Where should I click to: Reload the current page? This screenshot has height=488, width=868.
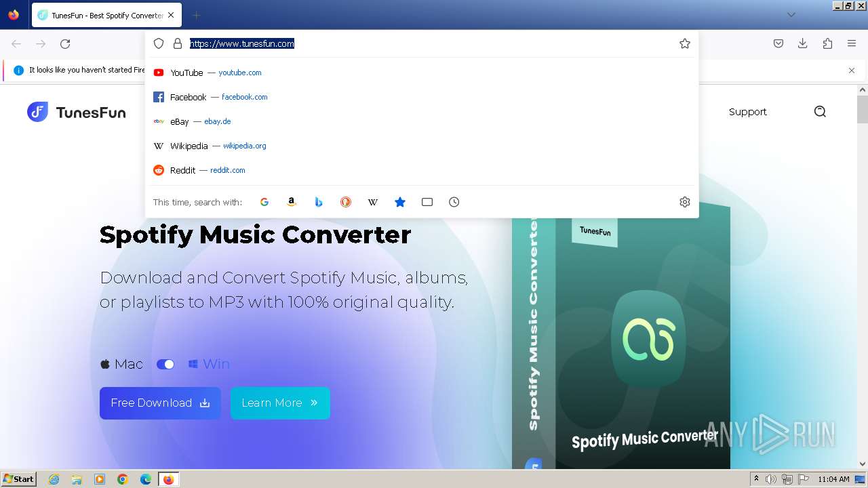tap(65, 44)
